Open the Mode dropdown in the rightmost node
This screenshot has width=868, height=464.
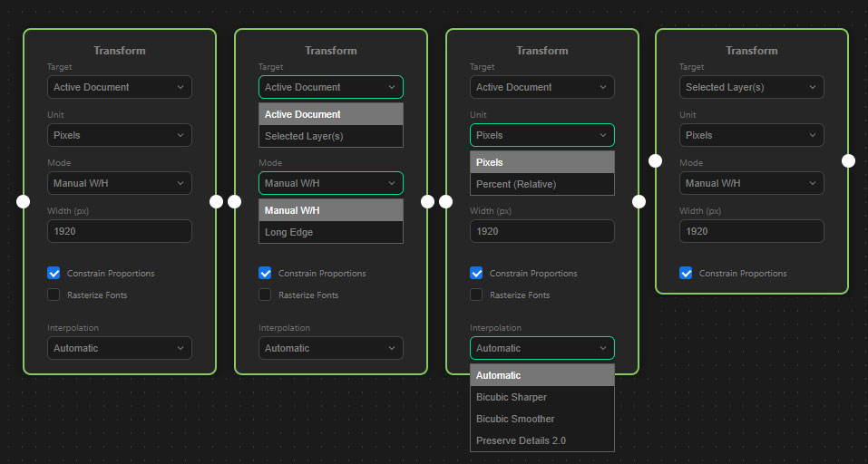[x=751, y=183]
